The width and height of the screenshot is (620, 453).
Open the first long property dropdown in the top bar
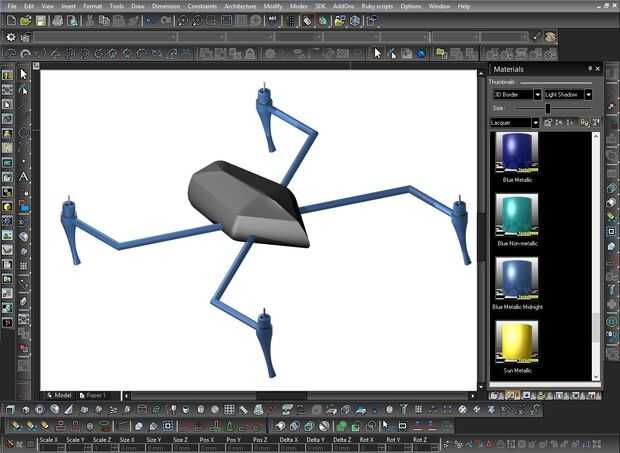105,37
